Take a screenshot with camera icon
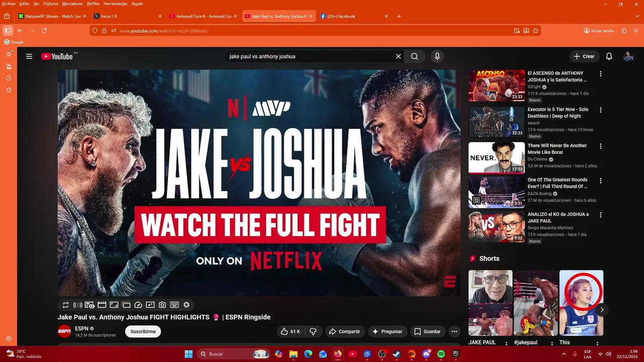 click(162, 305)
